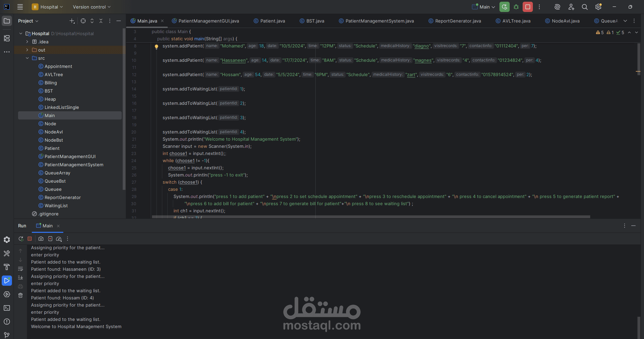Stop process in the Run panel toolbar
The image size is (644, 339).
pos(30,239)
